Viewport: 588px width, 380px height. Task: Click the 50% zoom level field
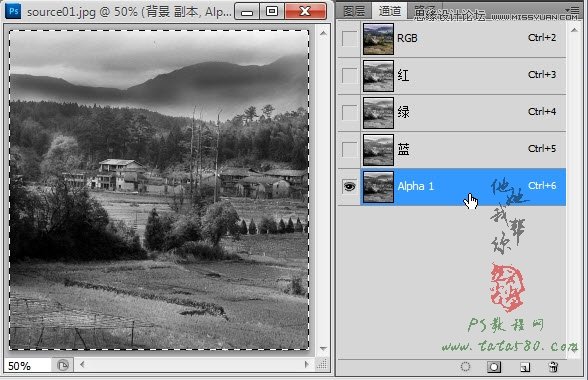[27, 365]
